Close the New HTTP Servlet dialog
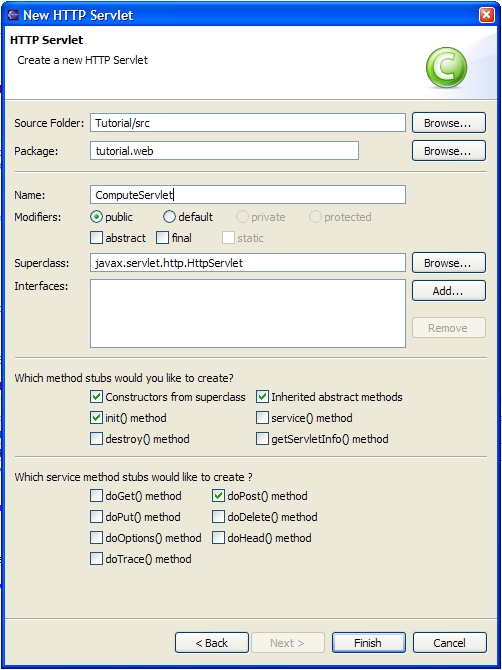The width and height of the screenshot is (502, 670). pos(487,15)
